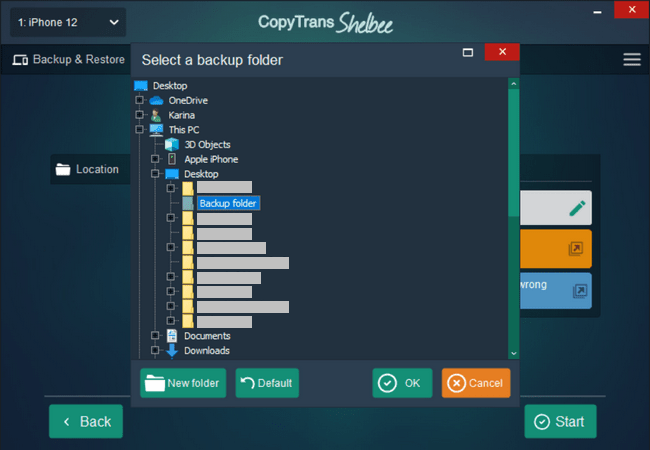This screenshot has height=450, width=650.
Task: Select the highlighted Backup folder item
Action: 228,203
